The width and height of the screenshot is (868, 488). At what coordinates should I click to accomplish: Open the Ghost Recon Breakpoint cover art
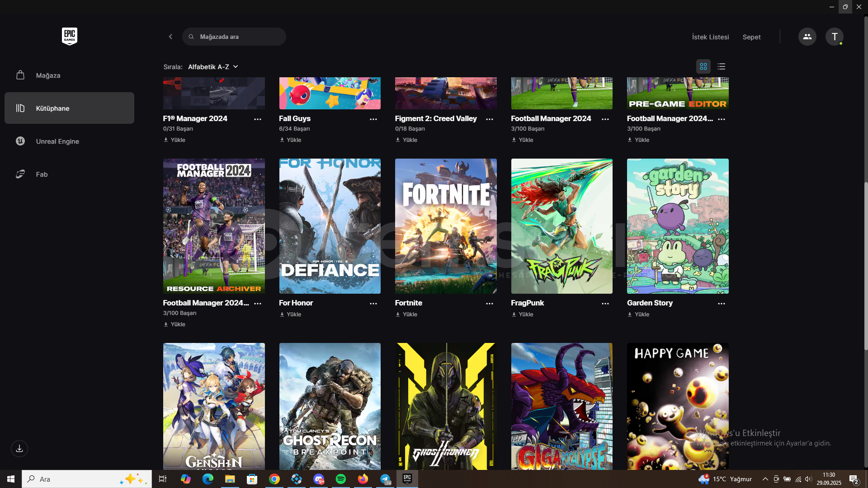pyautogui.click(x=330, y=406)
